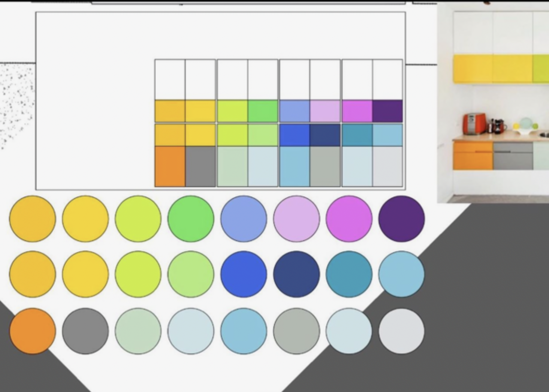Select the dark purple cabinet cell in grid
The width and height of the screenshot is (549, 392).
click(387, 111)
